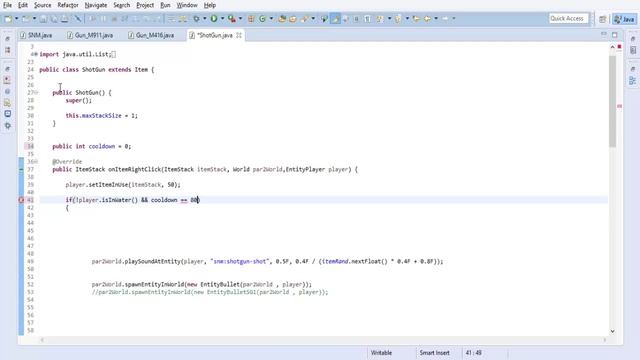
Task: Minimize the editor area
Action: click(604, 35)
